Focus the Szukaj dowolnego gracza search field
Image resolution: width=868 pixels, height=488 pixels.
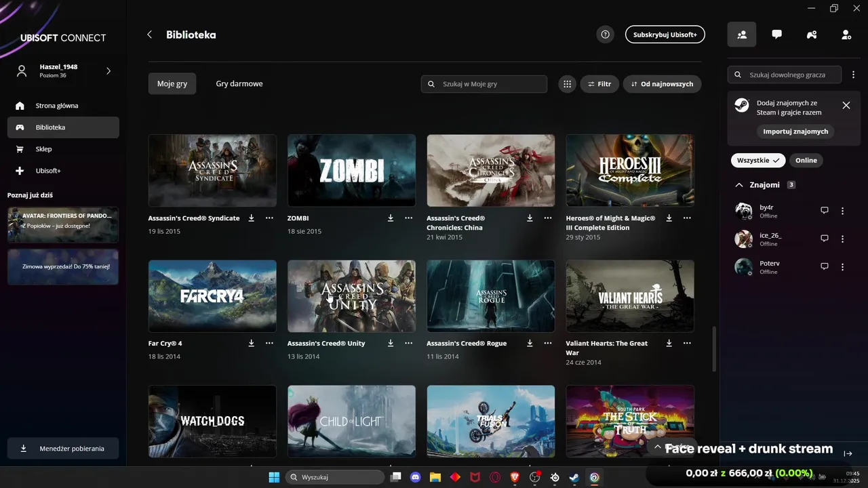click(x=785, y=75)
